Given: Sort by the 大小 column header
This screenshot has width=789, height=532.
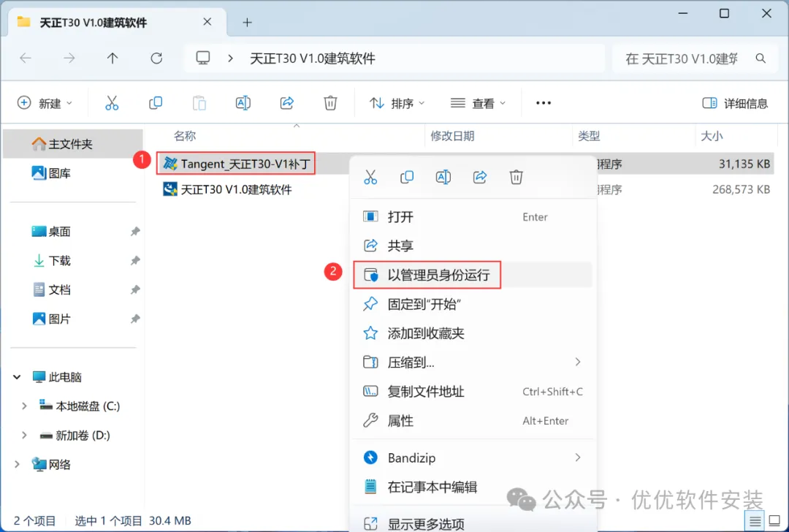Looking at the screenshot, I should (x=712, y=136).
